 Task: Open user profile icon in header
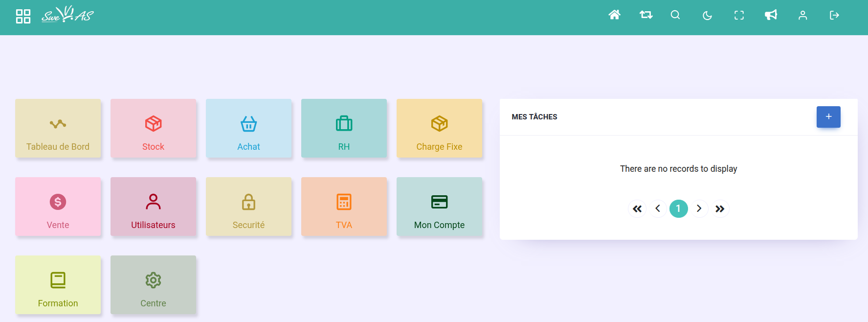(802, 16)
